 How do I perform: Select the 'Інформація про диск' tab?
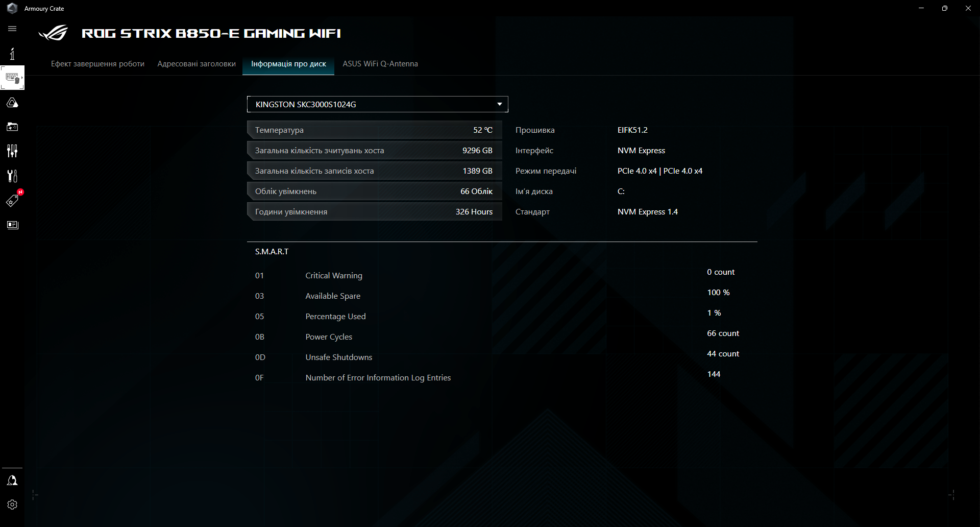[x=288, y=64]
